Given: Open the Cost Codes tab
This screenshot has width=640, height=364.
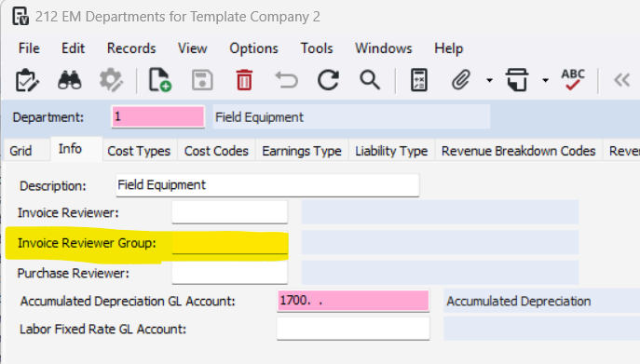Looking at the screenshot, I should 216,151.
